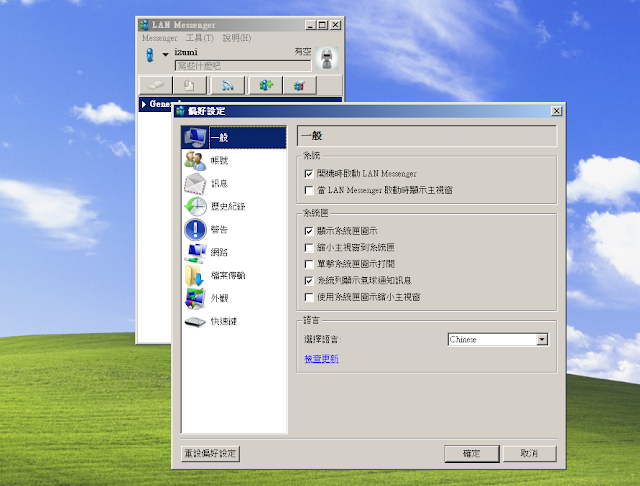Click the izumi user name
The width and height of the screenshot is (640, 486).
(186, 52)
